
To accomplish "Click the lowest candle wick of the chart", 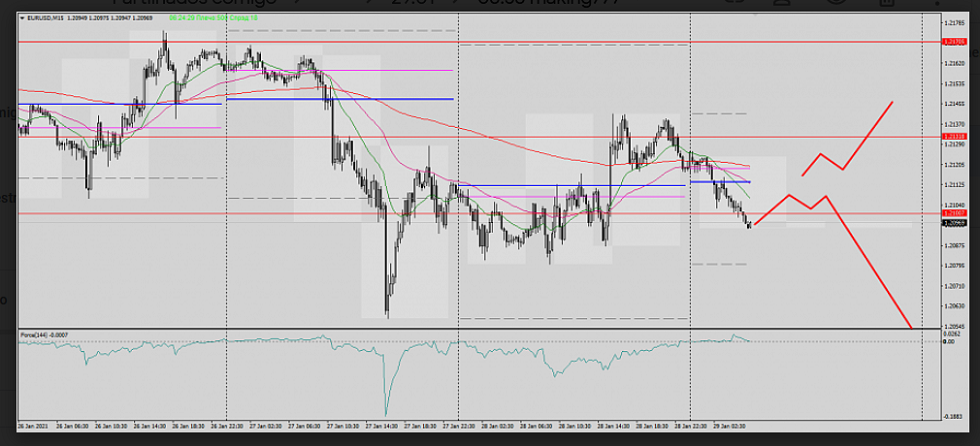I will click(388, 316).
